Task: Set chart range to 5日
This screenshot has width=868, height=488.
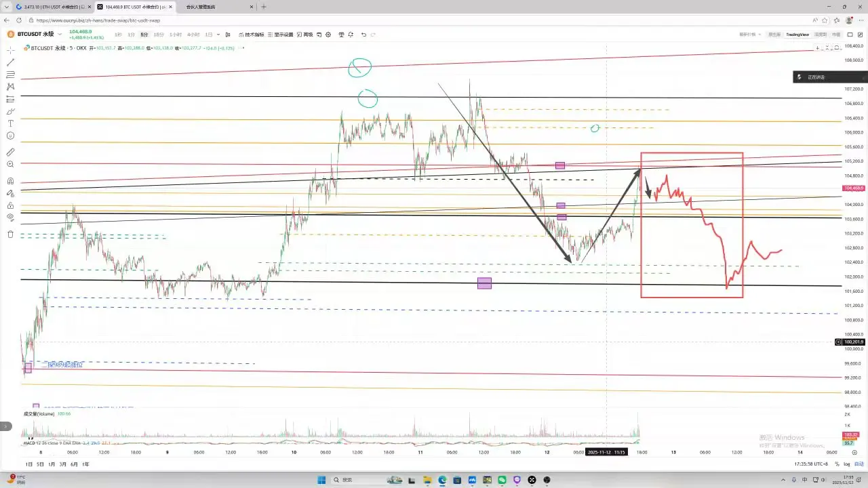Action: [x=40, y=464]
